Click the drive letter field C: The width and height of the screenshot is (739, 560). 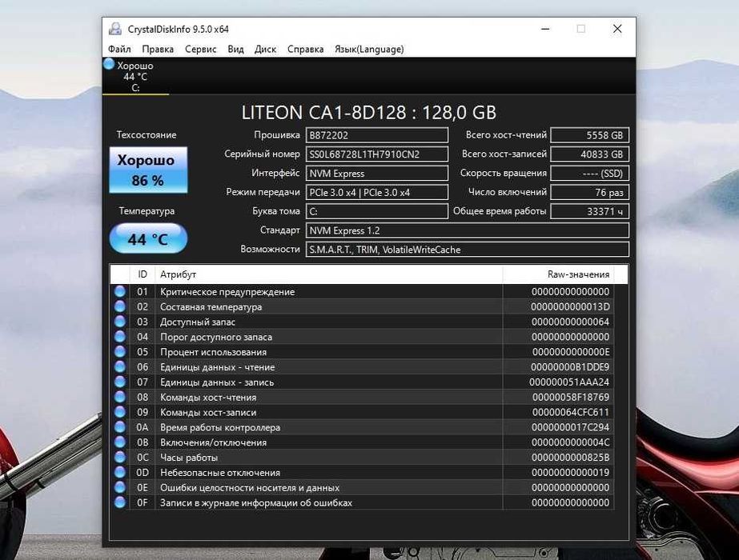376,211
